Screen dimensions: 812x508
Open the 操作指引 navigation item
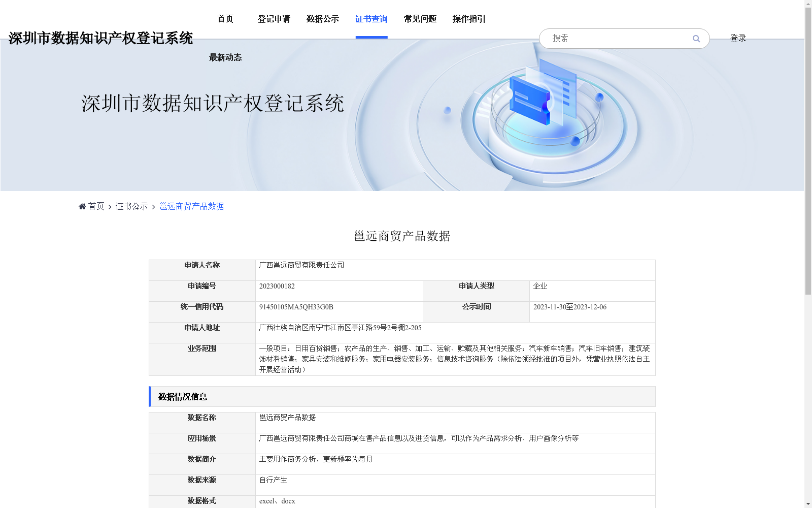point(469,19)
